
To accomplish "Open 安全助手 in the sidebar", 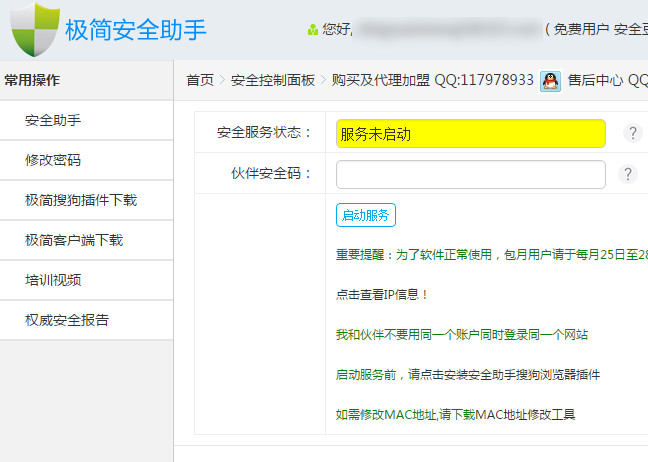I will point(53,121).
